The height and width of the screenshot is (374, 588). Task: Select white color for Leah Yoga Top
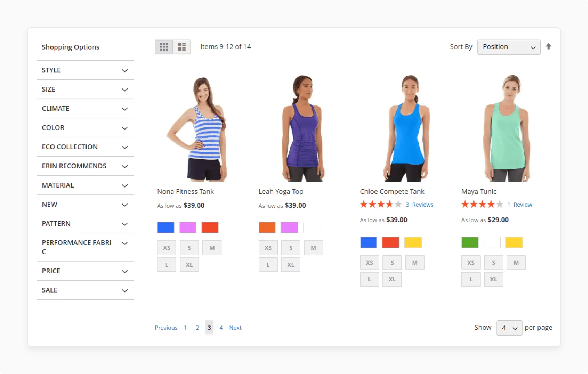pos(311,227)
